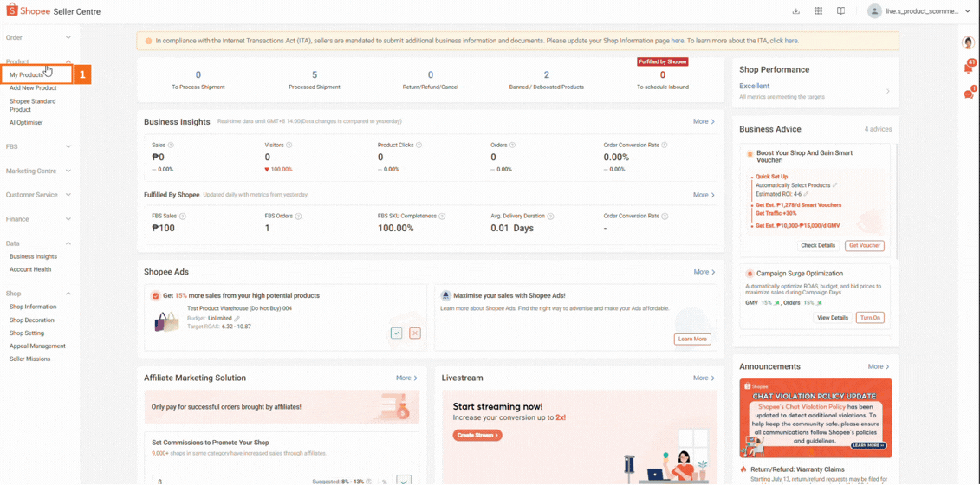Edit the Unlimited budget pencil icon

coord(237,318)
